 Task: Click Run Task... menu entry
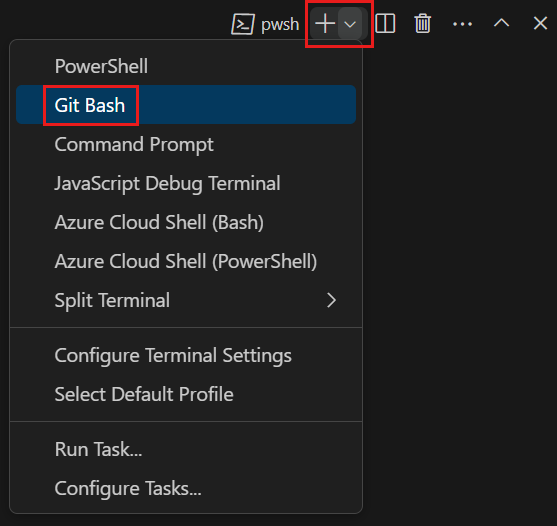tap(186, 449)
